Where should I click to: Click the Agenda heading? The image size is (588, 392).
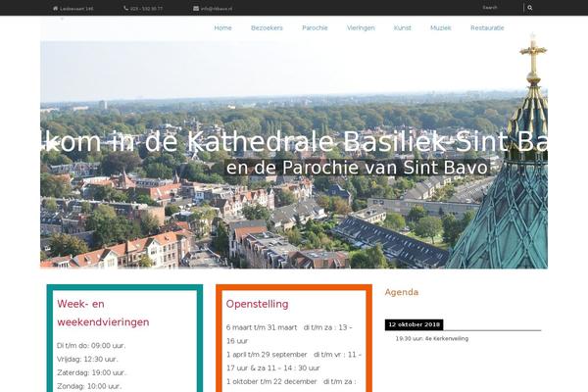click(x=402, y=292)
